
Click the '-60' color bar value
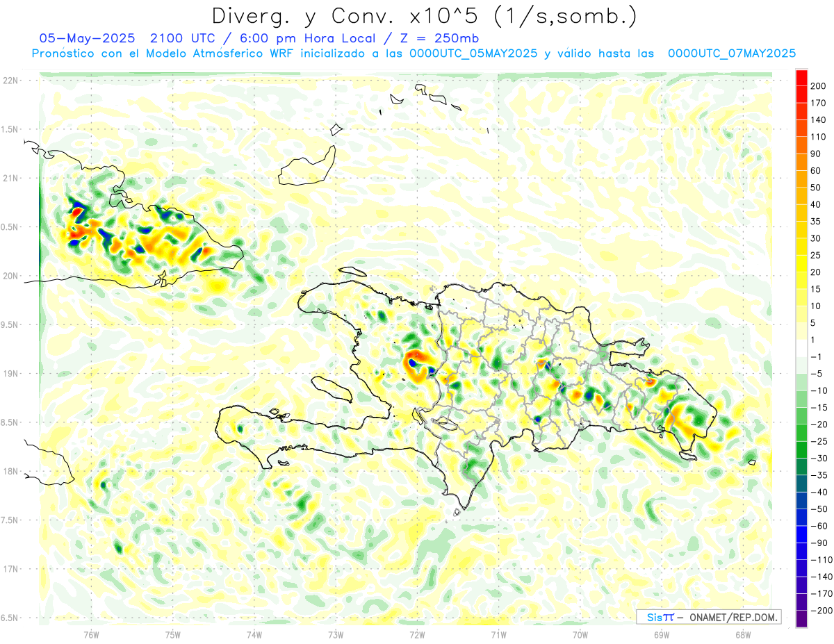pyautogui.click(x=819, y=527)
